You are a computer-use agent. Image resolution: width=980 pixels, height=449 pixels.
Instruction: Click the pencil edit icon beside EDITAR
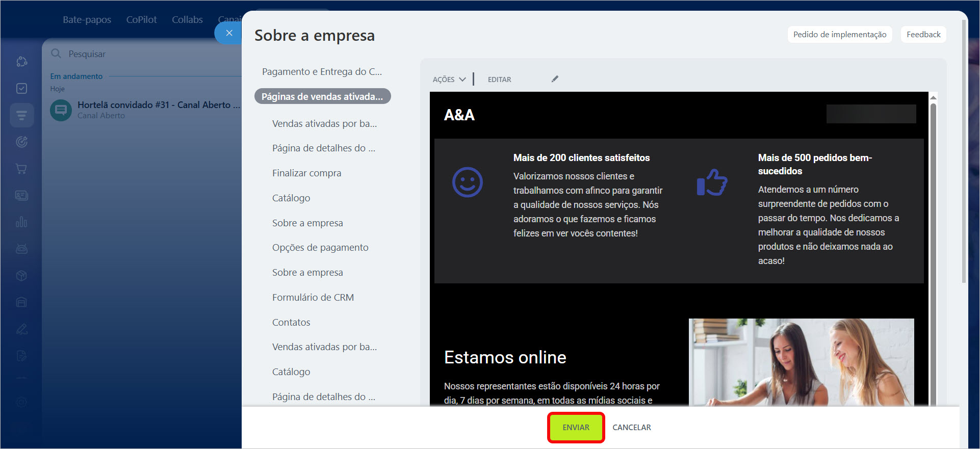click(x=555, y=79)
